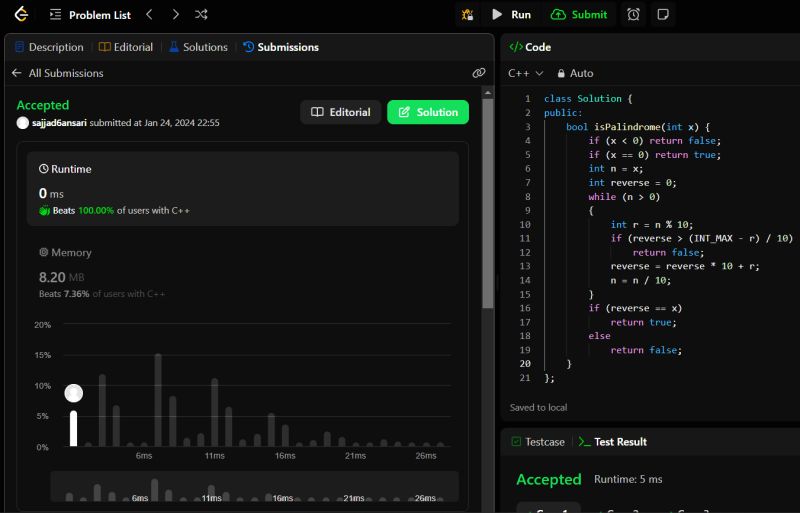Screen dimensions: 800x513
Task: Switch to the Test Result tab
Action: pos(612,442)
